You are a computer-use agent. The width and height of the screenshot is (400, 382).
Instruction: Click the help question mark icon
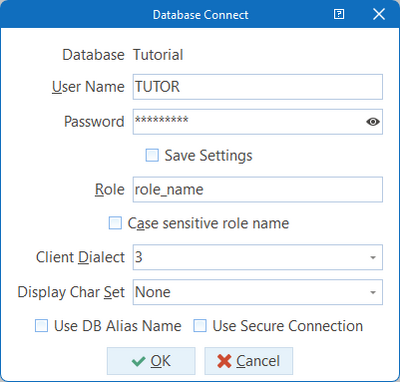click(x=339, y=14)
